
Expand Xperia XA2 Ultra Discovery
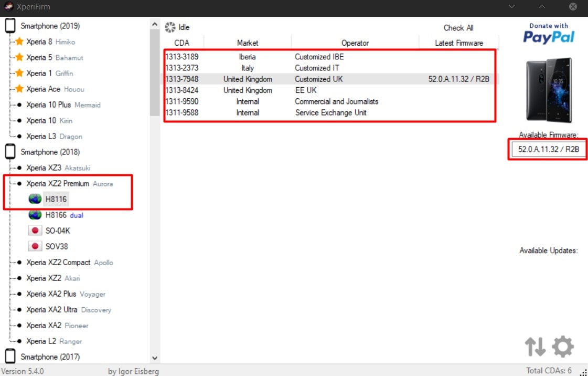(69, 310)
